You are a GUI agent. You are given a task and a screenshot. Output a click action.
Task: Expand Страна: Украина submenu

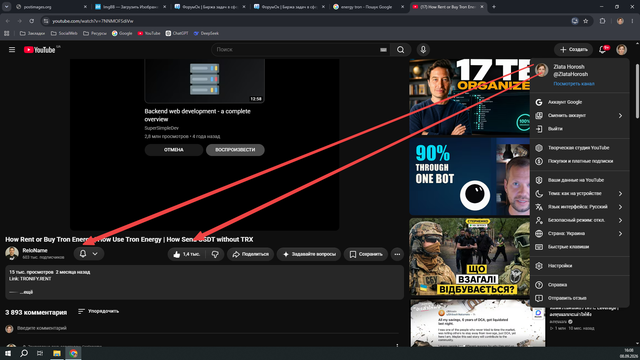pyautogui.click(x=580, y=233)
